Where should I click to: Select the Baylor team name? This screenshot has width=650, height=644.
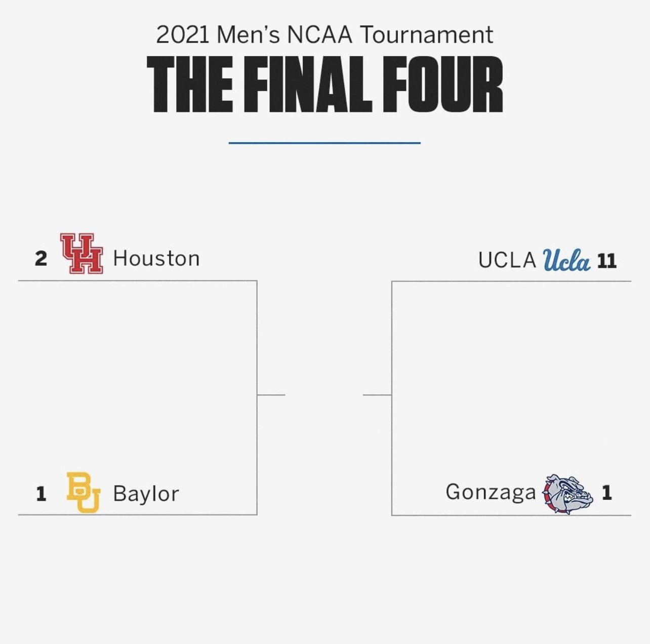tap(146, 494)
